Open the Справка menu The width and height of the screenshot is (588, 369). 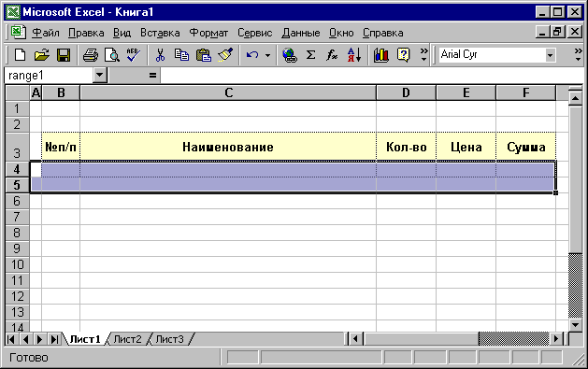click(383, 33)
